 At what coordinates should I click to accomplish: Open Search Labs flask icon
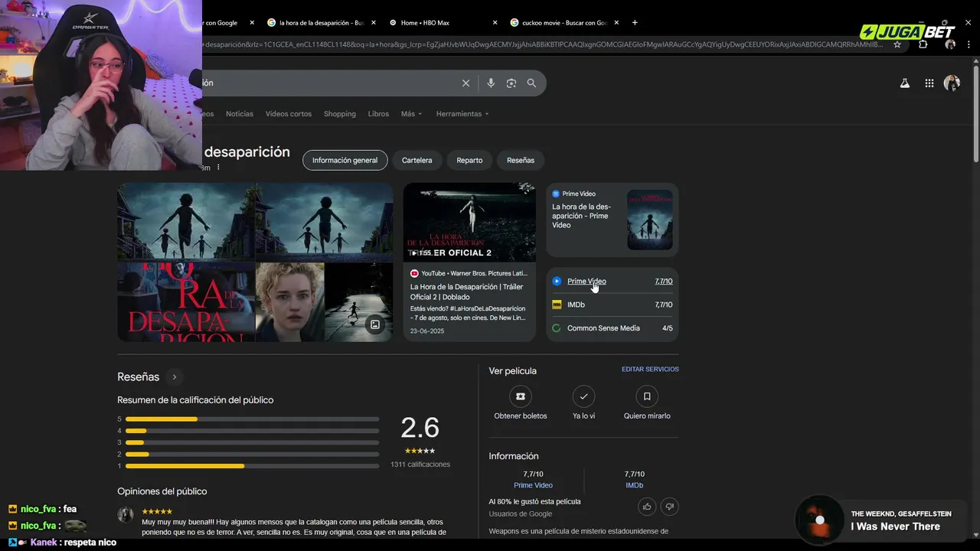coord(904,83)
